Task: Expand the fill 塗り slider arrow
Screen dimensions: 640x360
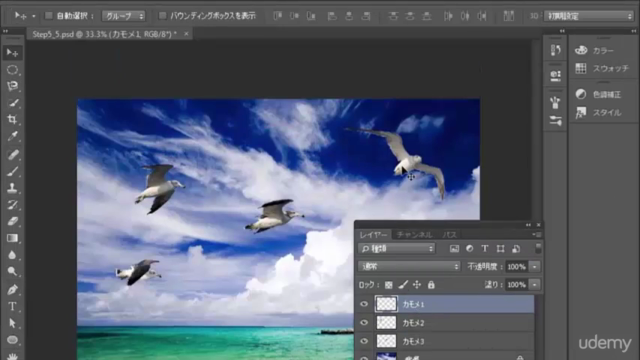Action: click(x=535, y=284)
